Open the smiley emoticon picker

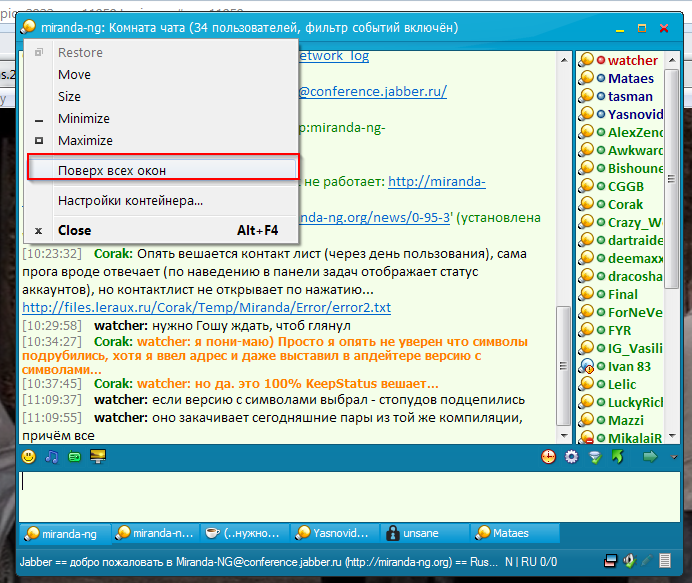[x=29, y=456]
